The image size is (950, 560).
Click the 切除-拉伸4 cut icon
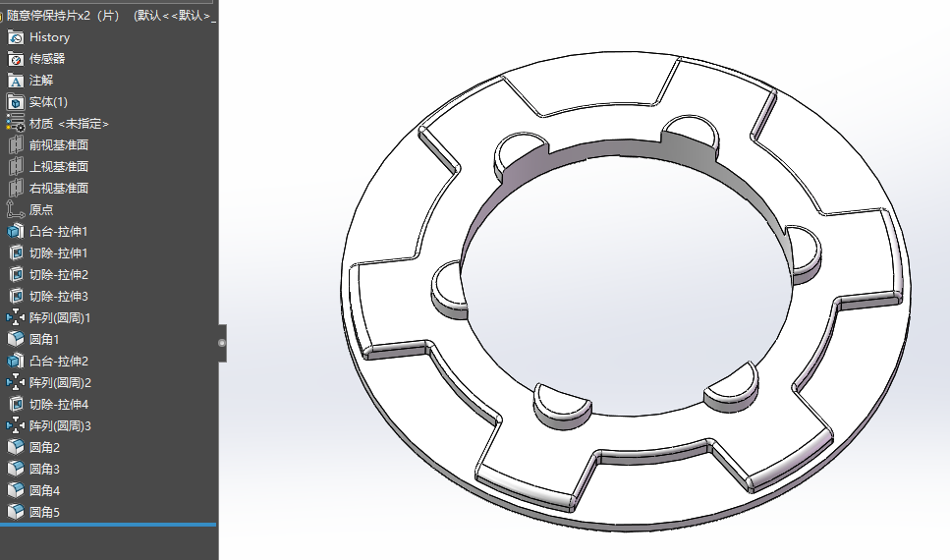(15, 404)
